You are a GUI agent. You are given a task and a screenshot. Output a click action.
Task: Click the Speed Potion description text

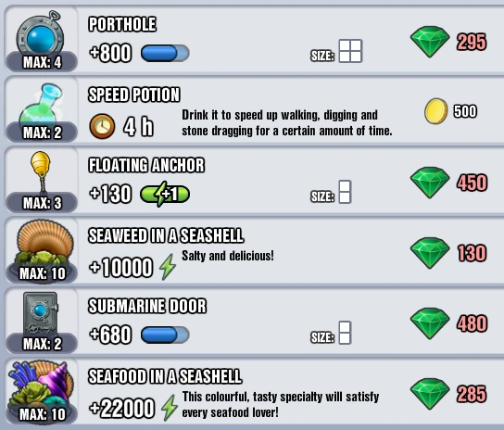coord(287,123)
